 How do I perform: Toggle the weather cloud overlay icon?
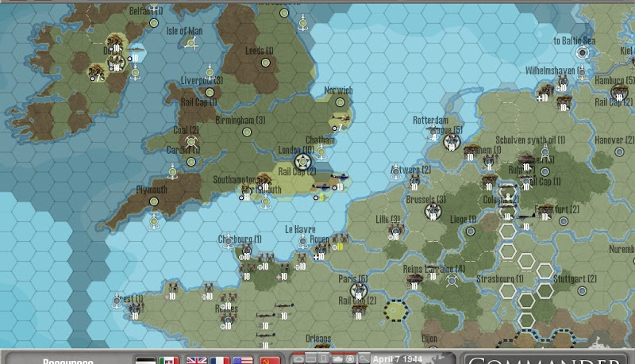[x=298, y=358]
